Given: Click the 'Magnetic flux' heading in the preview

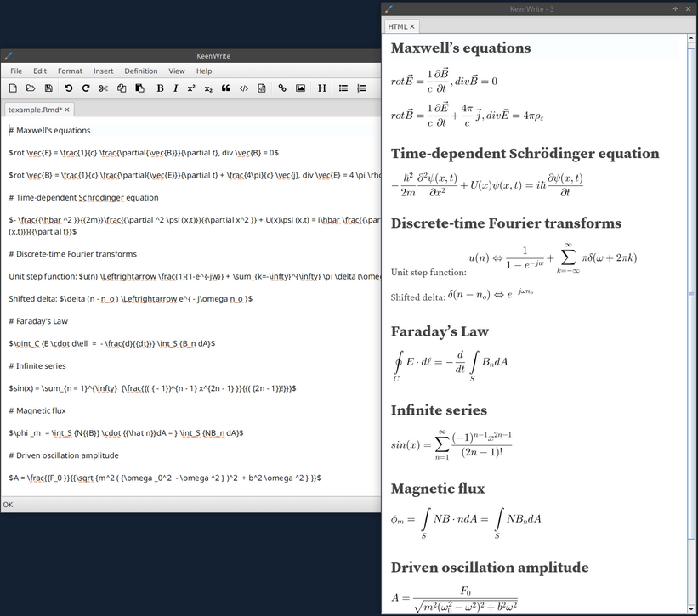Looking at the screenshot, I should tap(438, 489).
